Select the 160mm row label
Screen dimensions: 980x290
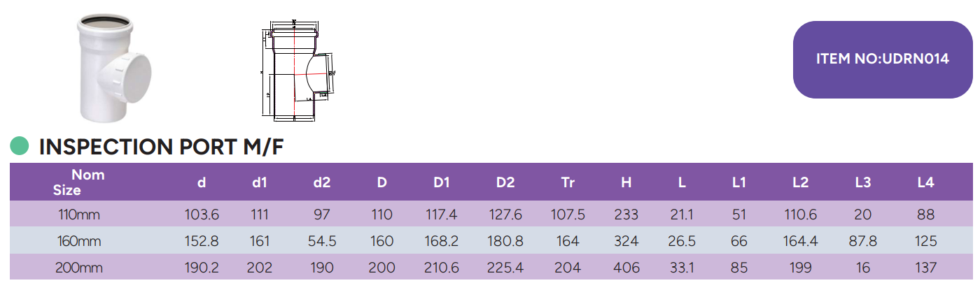pyautogui.click(x=80, y=242)
